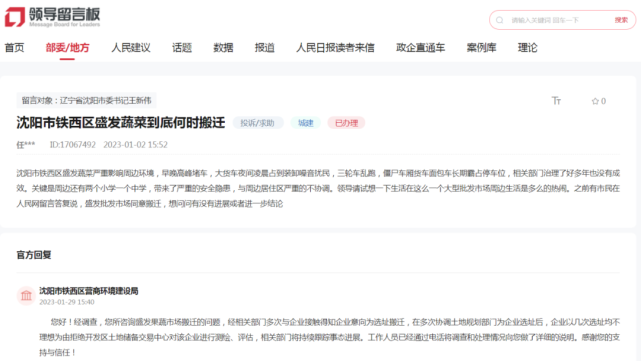The width and height of the screenshot is (641, 361).
Task: Open the 首页 nav item
Action: click(x=14, y=48)
